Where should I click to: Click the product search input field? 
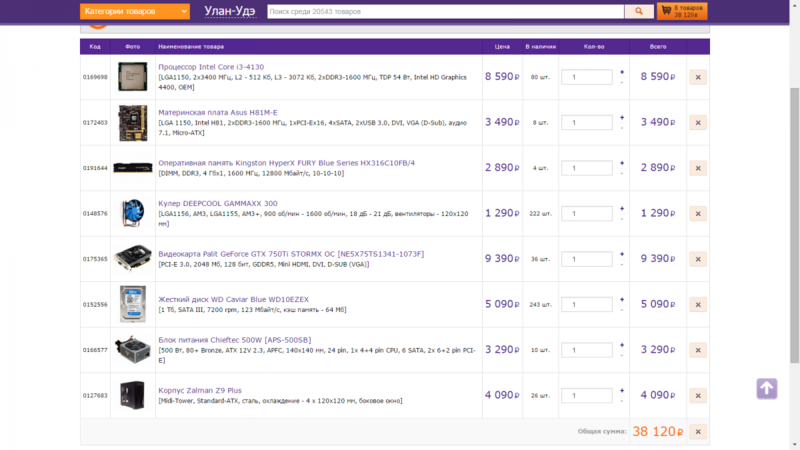[444, 11]
